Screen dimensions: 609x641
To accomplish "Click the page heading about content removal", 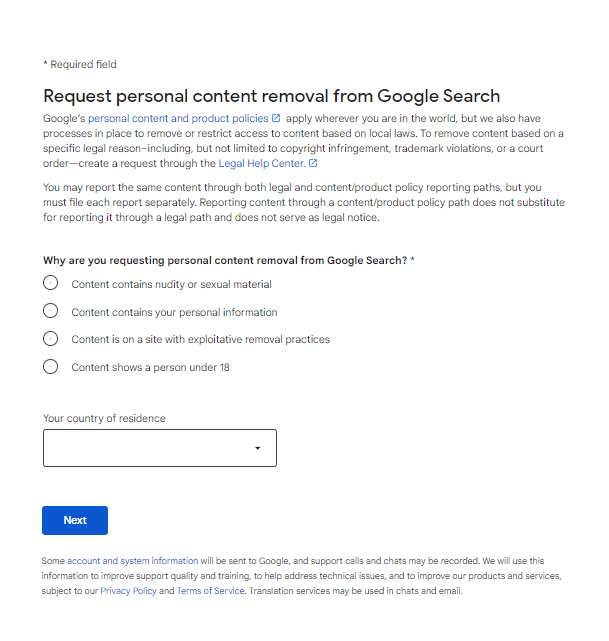I will coord(272,96).
